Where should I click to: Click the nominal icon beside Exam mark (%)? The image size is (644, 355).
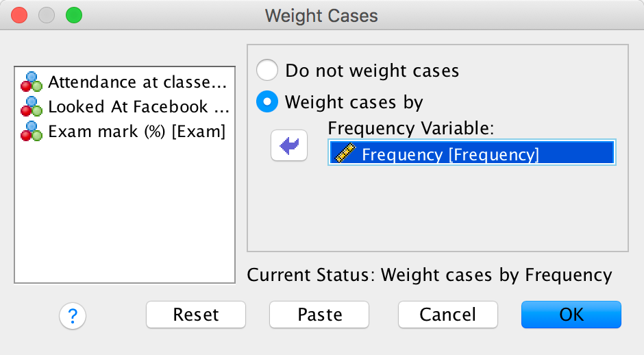pyautogui.click(x=32, y=132)
